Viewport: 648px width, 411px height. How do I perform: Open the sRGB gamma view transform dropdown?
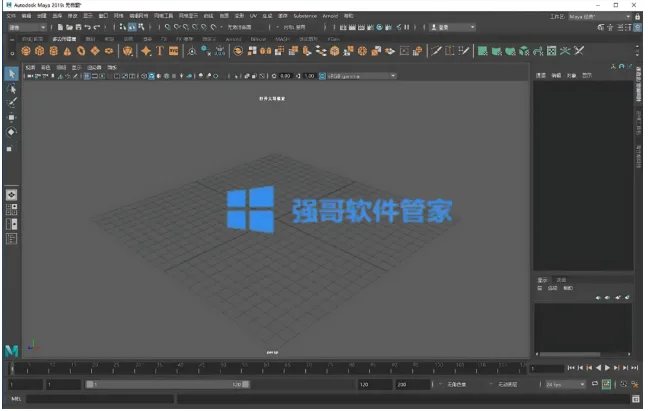pos(361,76)
